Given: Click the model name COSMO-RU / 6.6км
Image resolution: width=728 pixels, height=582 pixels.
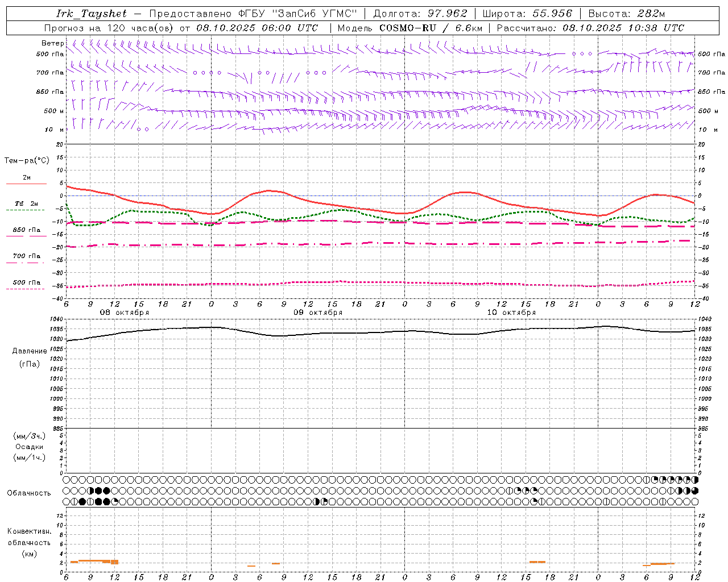Looking at the screenshot, I should coord(431,28).
